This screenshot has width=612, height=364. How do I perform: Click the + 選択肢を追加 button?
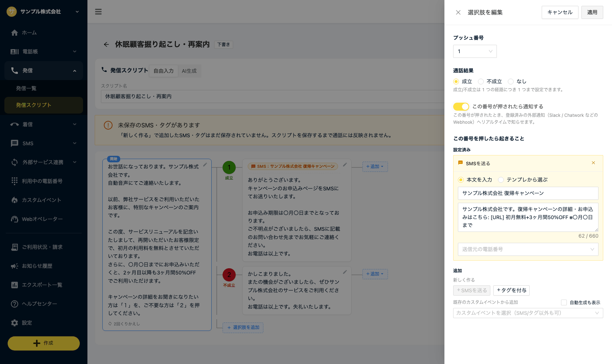tap(243, 328)
